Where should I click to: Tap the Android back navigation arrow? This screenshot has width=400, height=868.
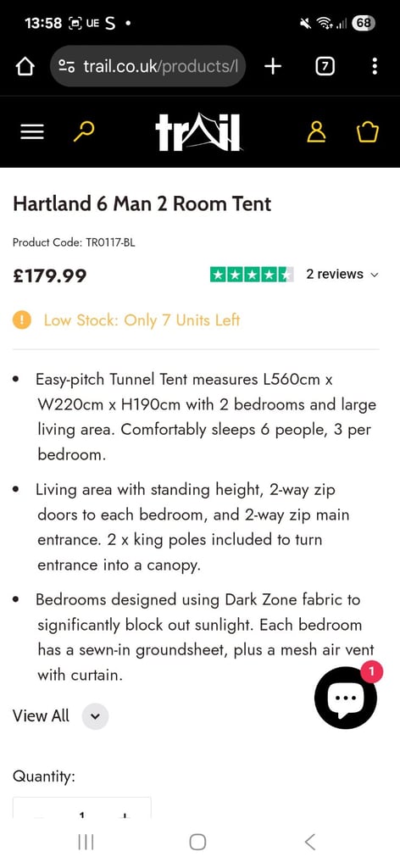(x=310, y=842)
